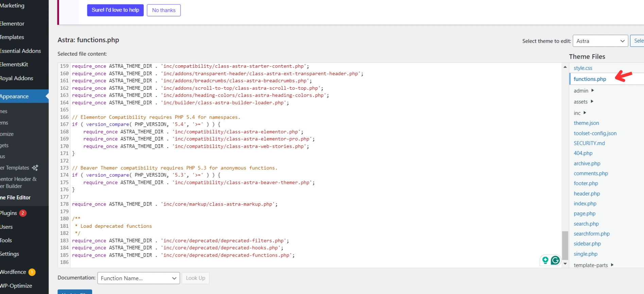This screenshot has width=644, height=294.
Task: Click the code editor scrollbar thumb
Action: coord(565,245)
